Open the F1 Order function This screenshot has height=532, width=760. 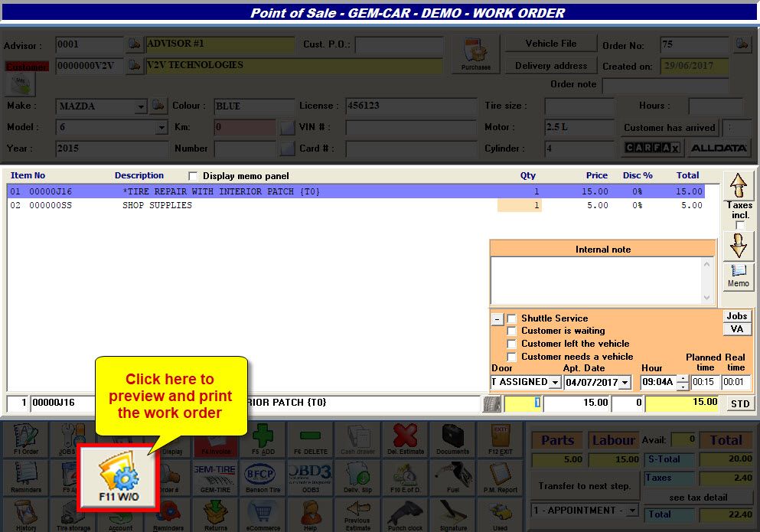click(26, 439)
